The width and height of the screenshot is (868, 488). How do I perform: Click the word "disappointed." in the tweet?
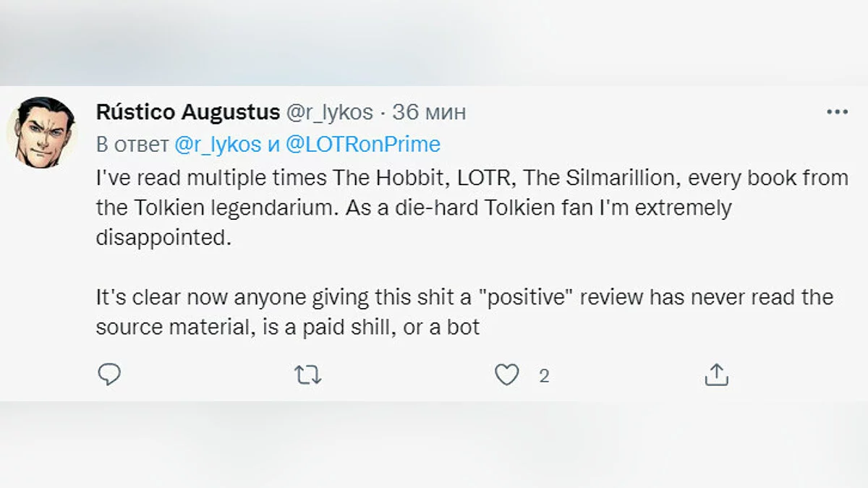162,239
